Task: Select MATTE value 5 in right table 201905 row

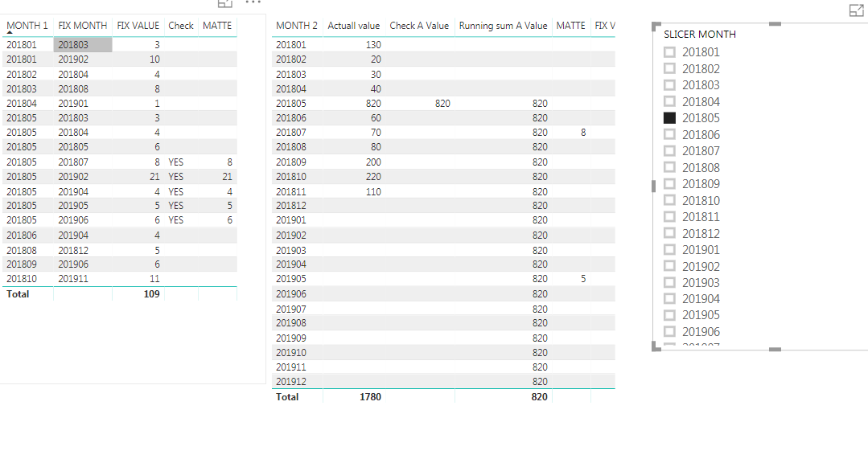Action: coord(583,279)
